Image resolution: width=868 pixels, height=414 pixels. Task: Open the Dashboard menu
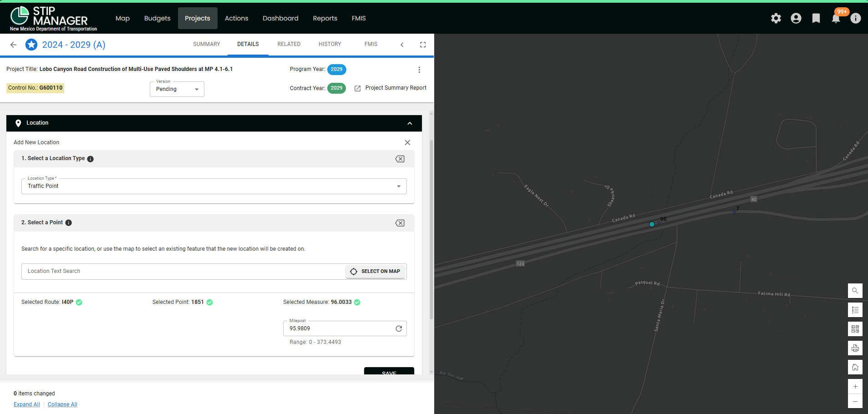(x=280, y=18)
